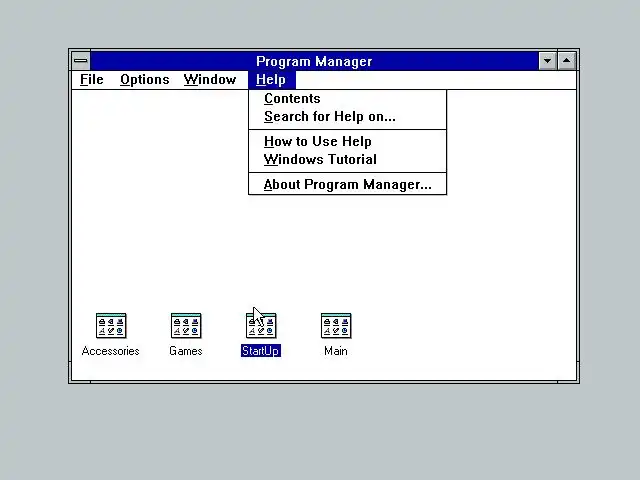Select How to Use Help
This screenshot has width=640, height=480.
click(x=347, y=141)
